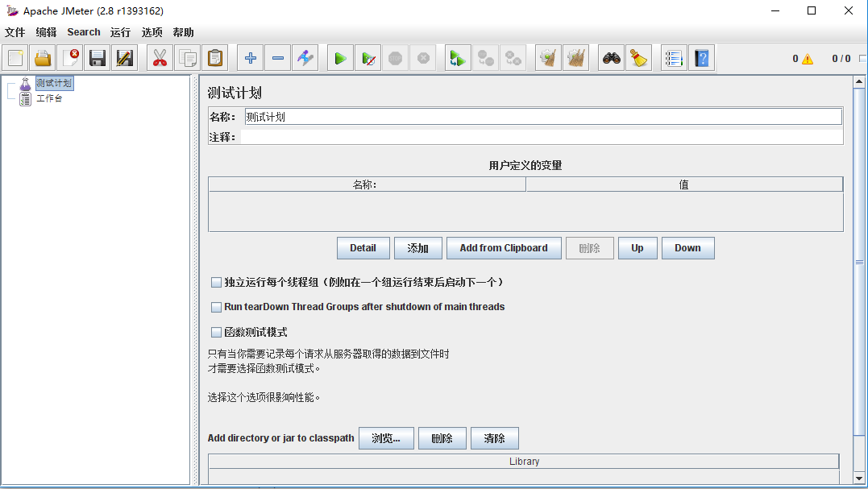Expand all nodes with plus icon
868x489 pixels.
(x=250, y=58)
